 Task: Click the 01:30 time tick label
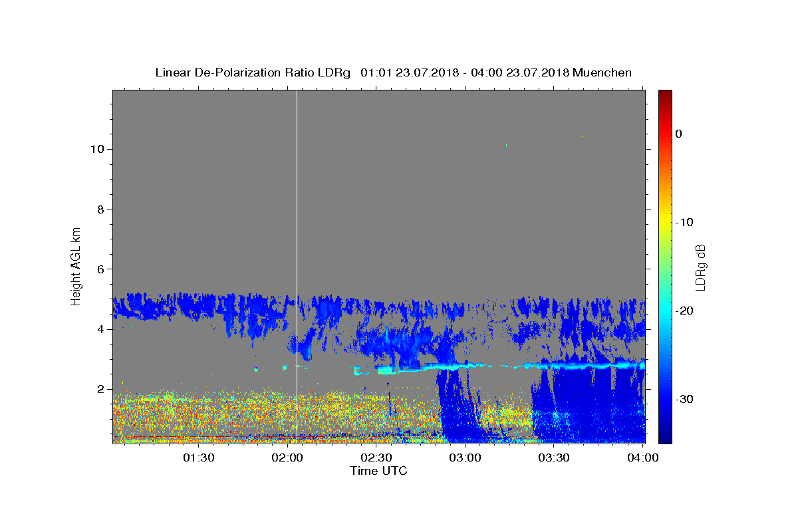[199, 458]
